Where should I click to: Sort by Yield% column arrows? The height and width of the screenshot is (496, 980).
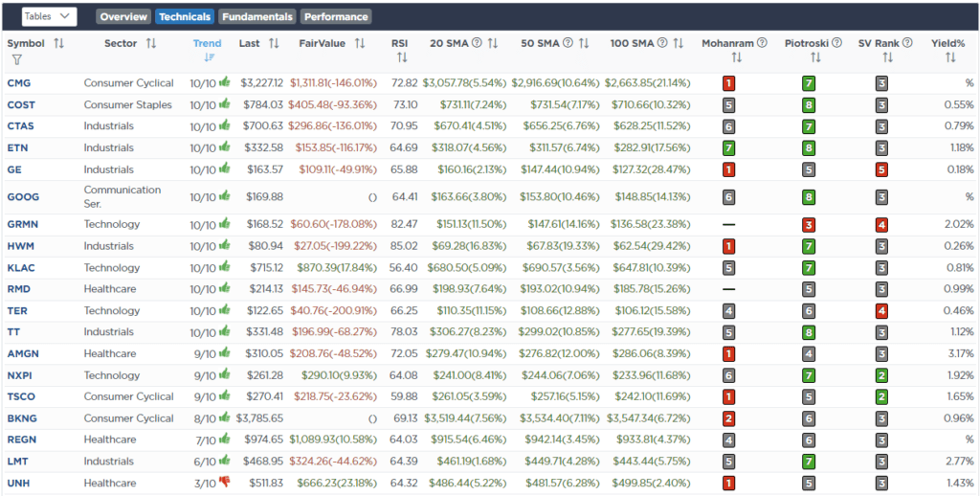point(950,57)
